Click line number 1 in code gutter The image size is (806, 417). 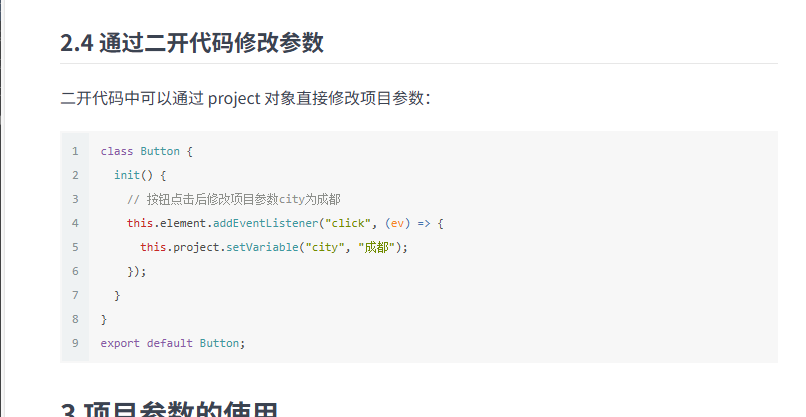tap(75, 151)
